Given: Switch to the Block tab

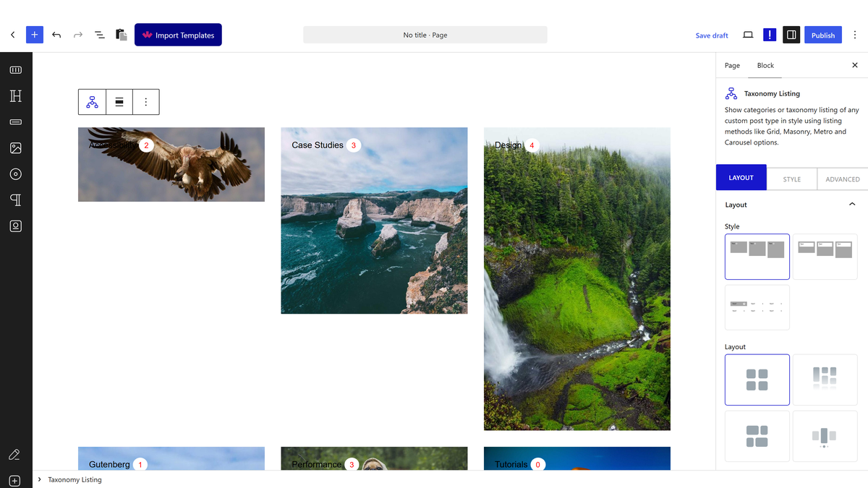Looking at the screenshot, I should point(765,65).
